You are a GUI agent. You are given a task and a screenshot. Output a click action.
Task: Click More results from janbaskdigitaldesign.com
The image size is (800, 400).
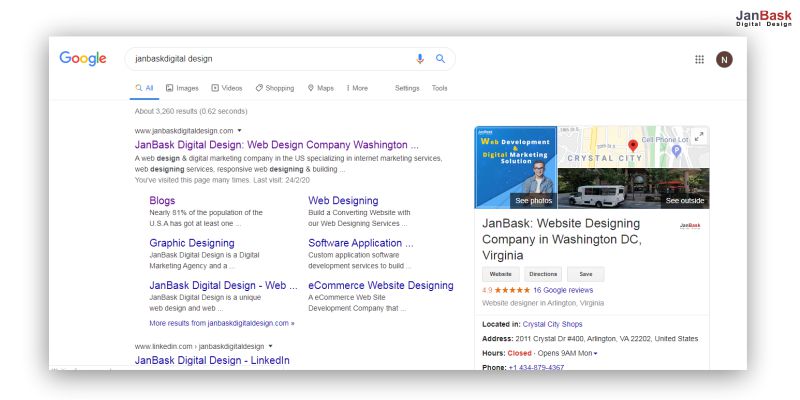(222, 323)
